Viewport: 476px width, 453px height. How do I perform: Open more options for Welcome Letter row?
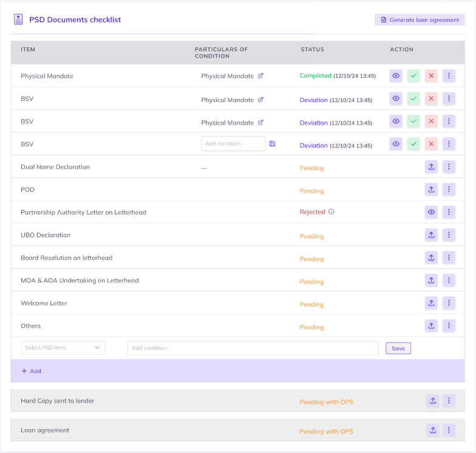click(449, 303)
